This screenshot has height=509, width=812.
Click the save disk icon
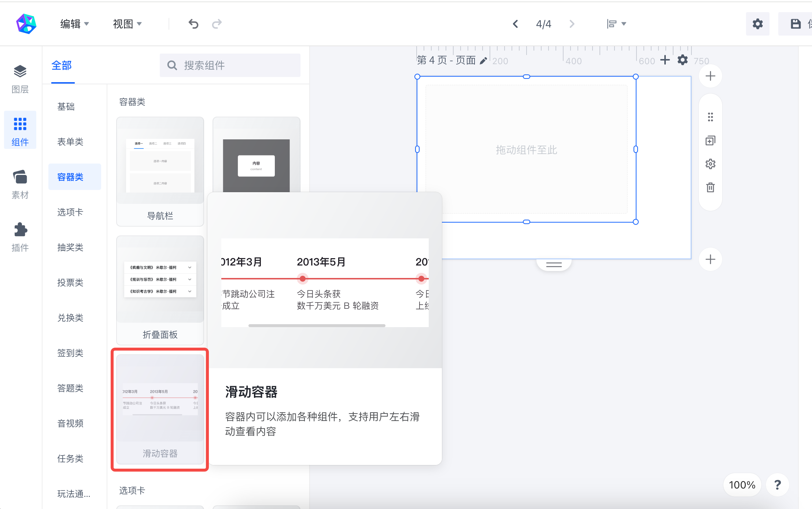[796, 24]
